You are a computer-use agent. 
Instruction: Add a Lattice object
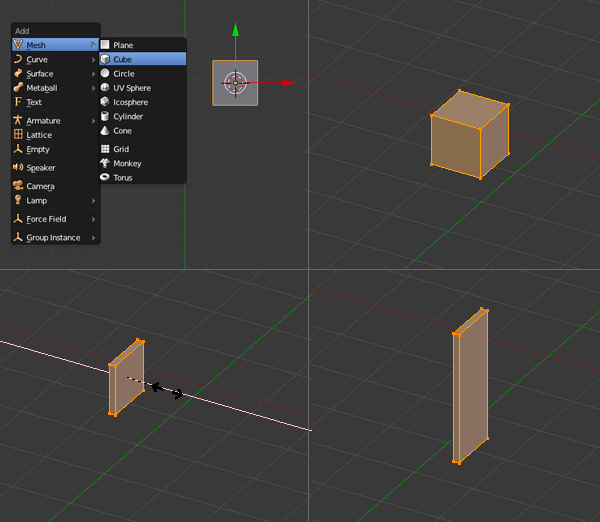[55, 135]
